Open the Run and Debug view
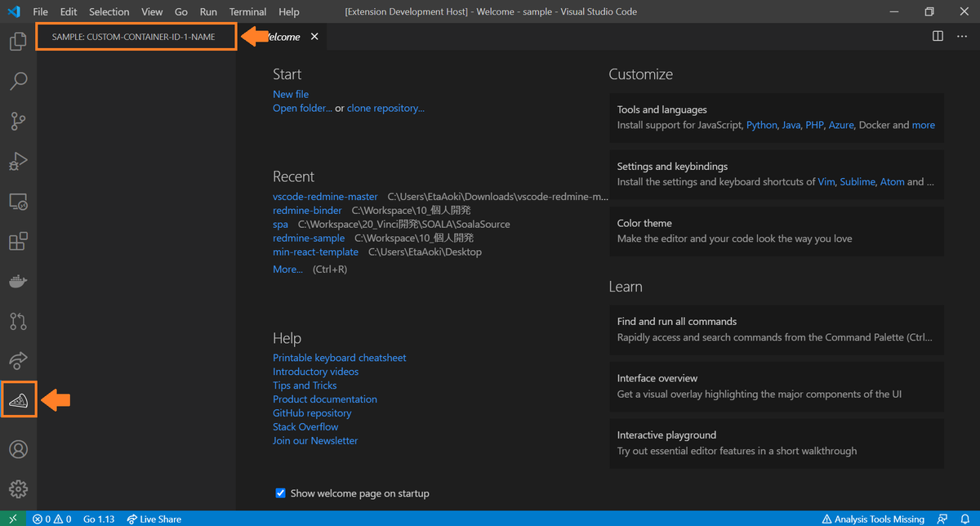 click(18, 161)
